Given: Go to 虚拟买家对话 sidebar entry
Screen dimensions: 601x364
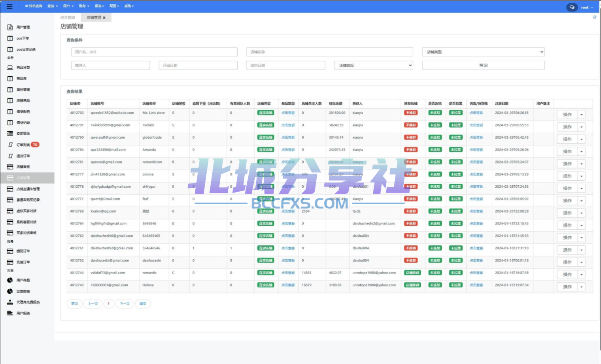Looking at the screenshot, I should click(26, 211).
